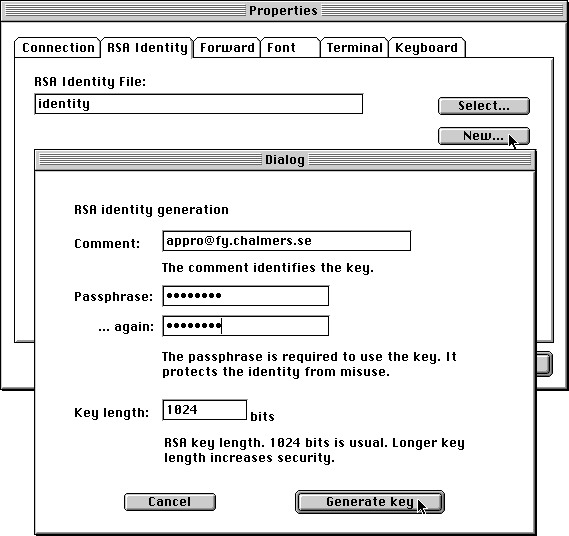Screen dimensions: 569x536
Task: Click the 'Key length:' text label
Action: pos(111,413)
